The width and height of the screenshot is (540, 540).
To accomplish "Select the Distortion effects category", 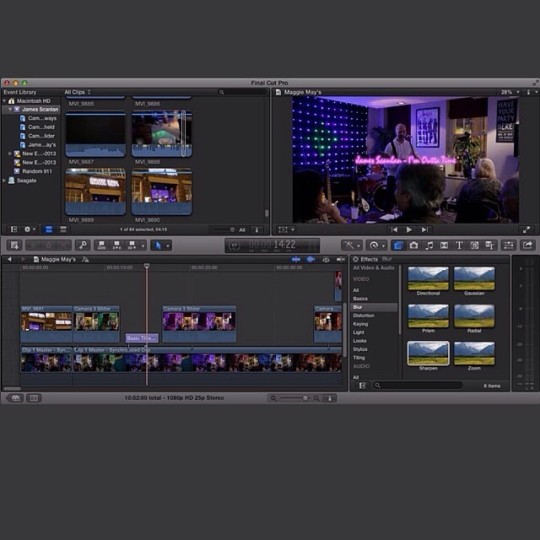I will pos(363,315).
